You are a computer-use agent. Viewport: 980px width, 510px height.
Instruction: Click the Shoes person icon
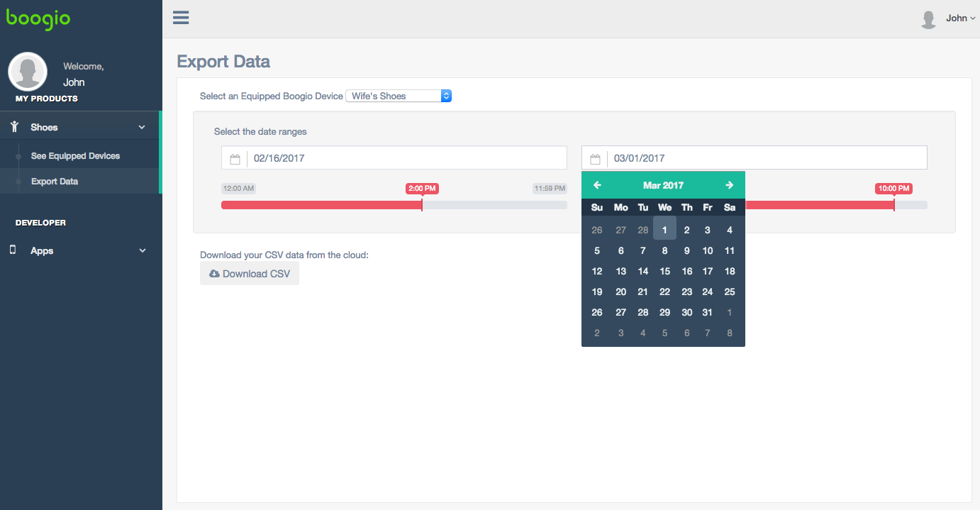coord(14,127)
